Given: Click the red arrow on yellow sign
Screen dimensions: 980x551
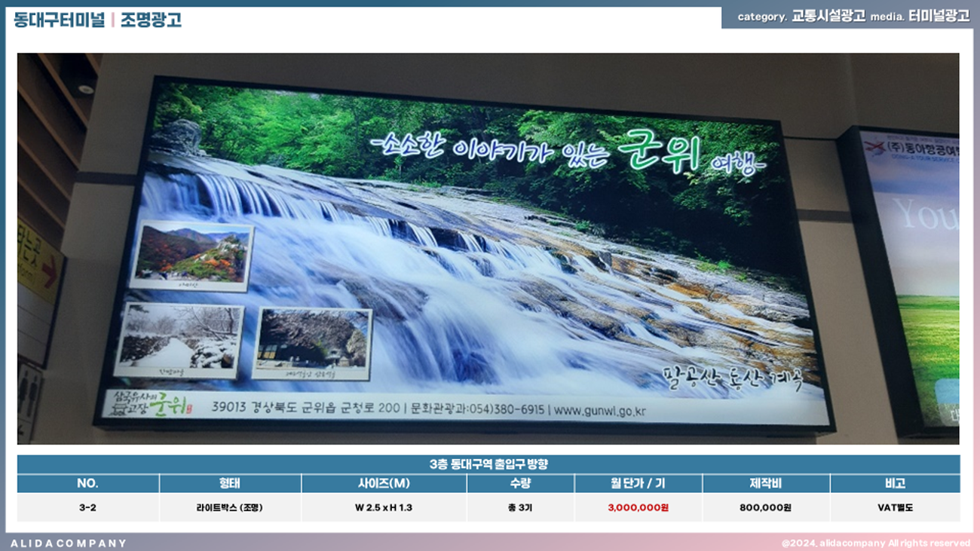Looking at the screenshot, I should [x=51, y=269].
